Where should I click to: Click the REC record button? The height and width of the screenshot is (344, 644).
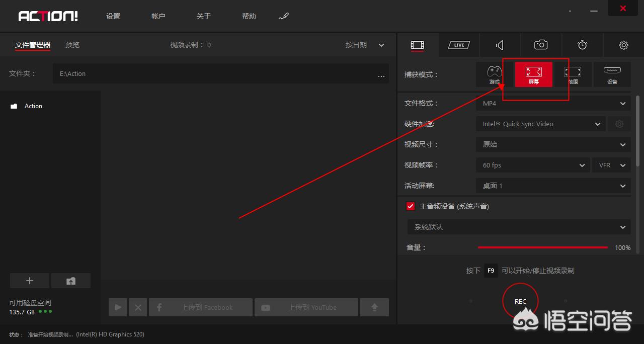(520, 301)
